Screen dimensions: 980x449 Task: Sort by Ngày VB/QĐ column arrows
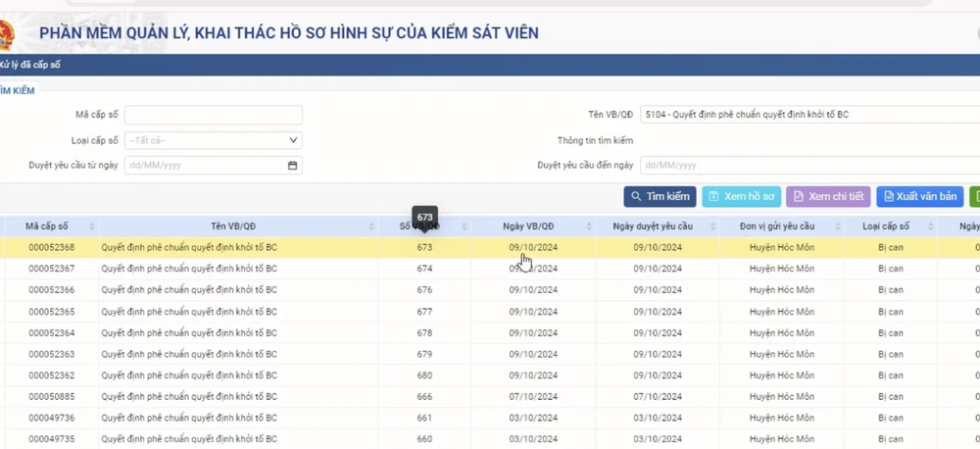[x=589, y=226]
